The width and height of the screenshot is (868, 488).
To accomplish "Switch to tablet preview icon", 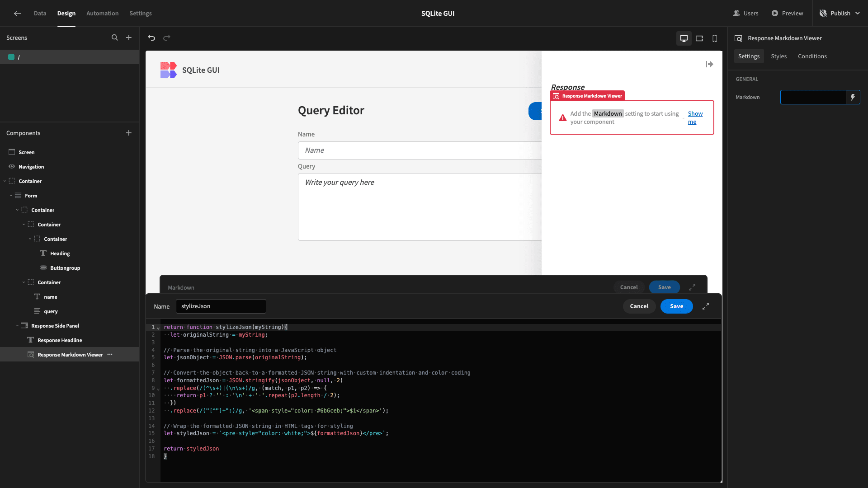I will [699, 38].
